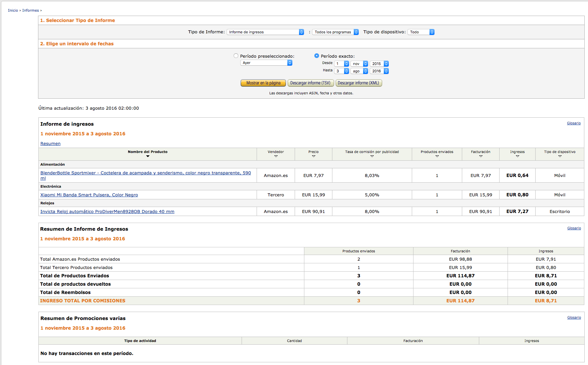588x365 pixels.
Task: Click the Escritorio device type cell
Action: click(560, 212)
